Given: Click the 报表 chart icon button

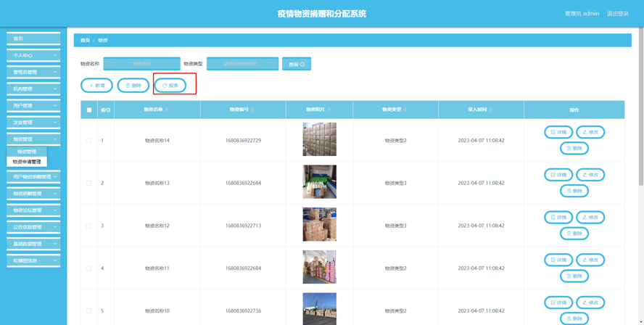Looking at the screenshot, I should 170,86.
